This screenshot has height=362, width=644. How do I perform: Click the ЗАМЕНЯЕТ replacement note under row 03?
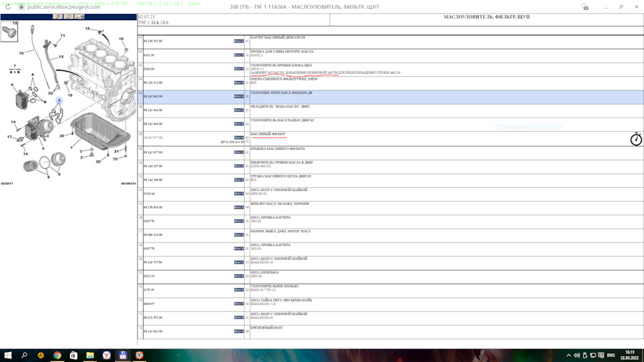(x=325, y=72)
